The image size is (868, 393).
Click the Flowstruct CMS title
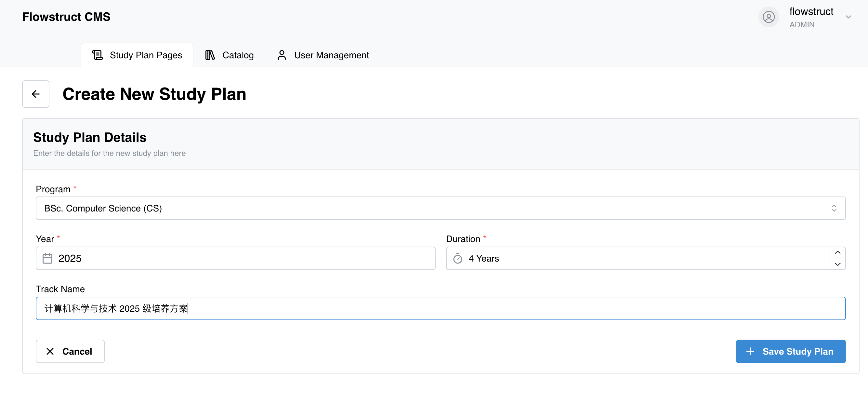click(66, 17)
